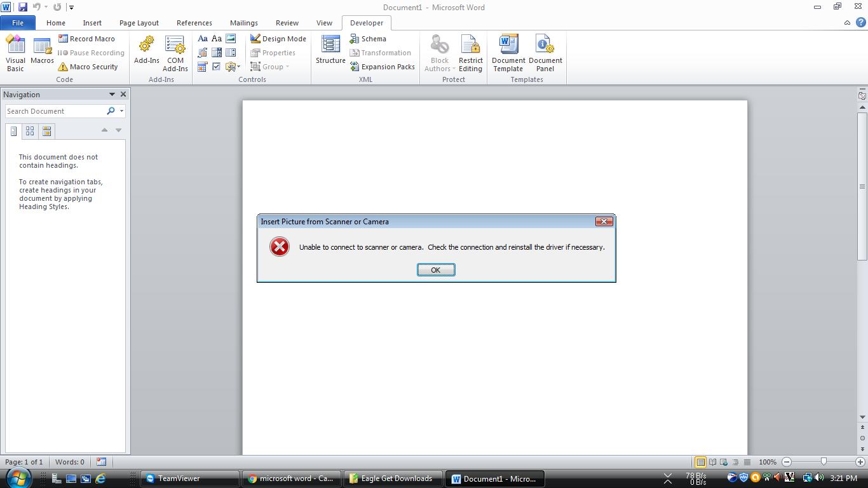Switch to Draft view
This screenshot has width=868, height=488.
[747, 462]
